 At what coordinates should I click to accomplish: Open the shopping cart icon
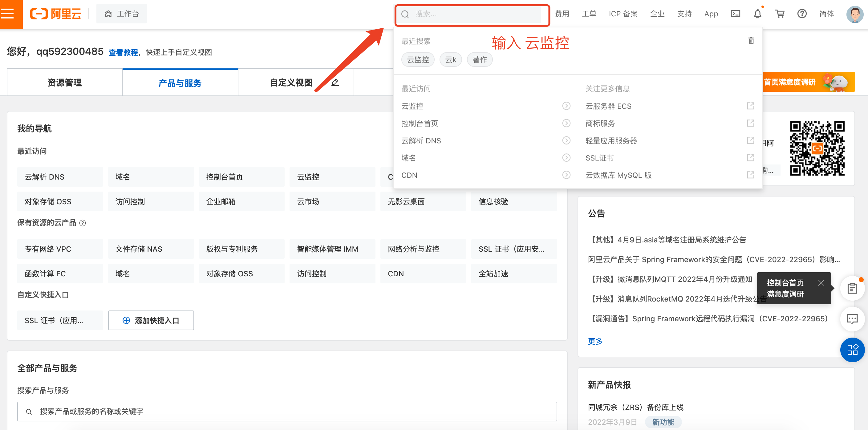(x=780, y=14)
